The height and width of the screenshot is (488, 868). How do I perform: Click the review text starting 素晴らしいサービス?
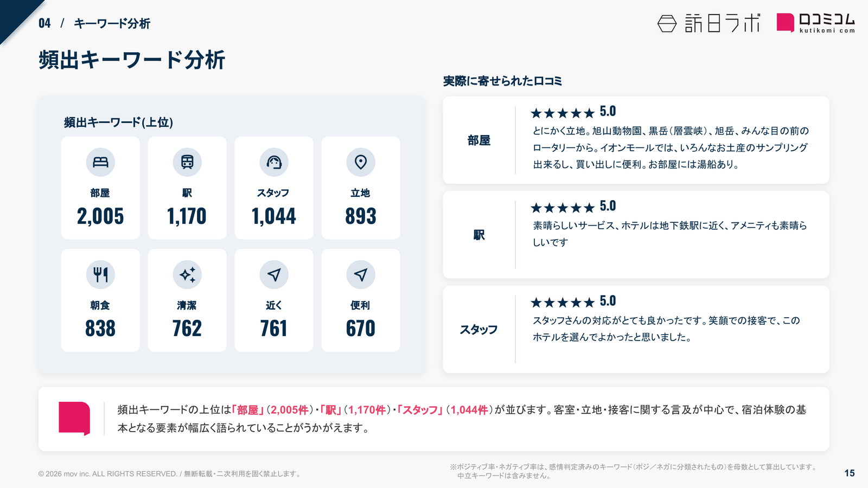pos(670,234)
